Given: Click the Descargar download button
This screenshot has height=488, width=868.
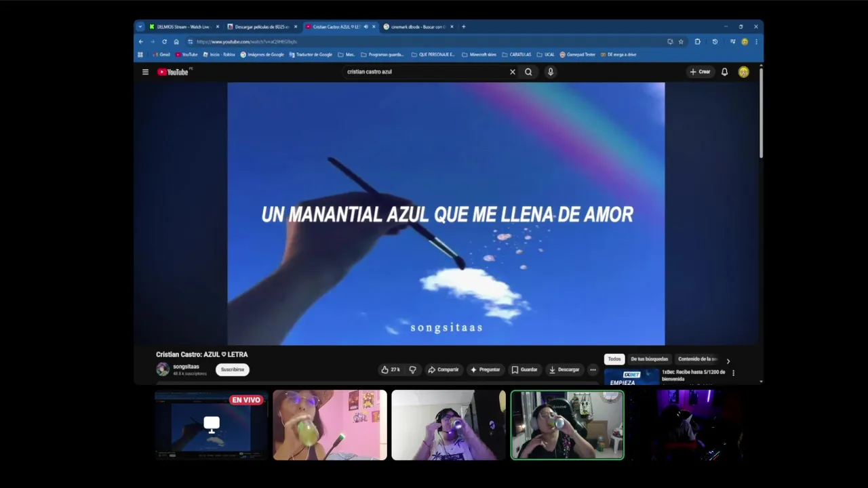Looking at the screenshot, I should point(564,369).
